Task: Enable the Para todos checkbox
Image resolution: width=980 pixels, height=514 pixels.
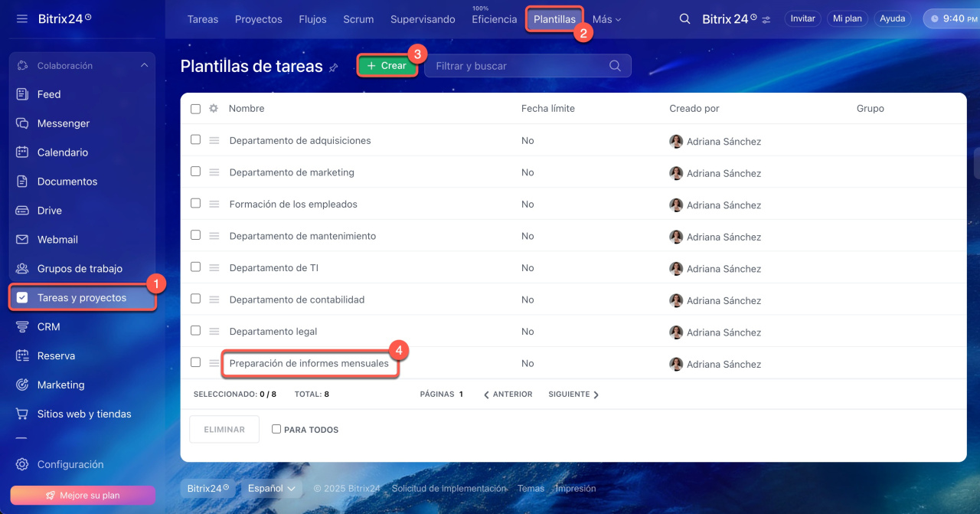Action: pyautogui.click(x=276, y=430)
